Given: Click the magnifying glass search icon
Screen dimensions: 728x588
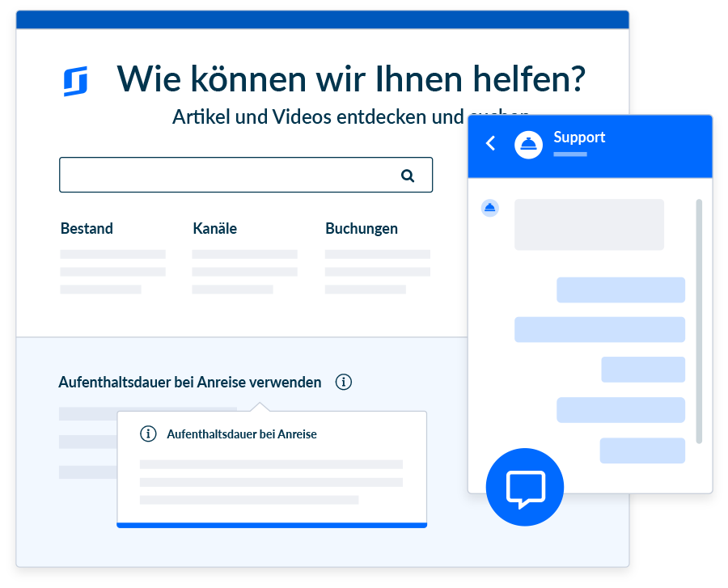Looking at the screenshot, I should click(x=408, y=176).
